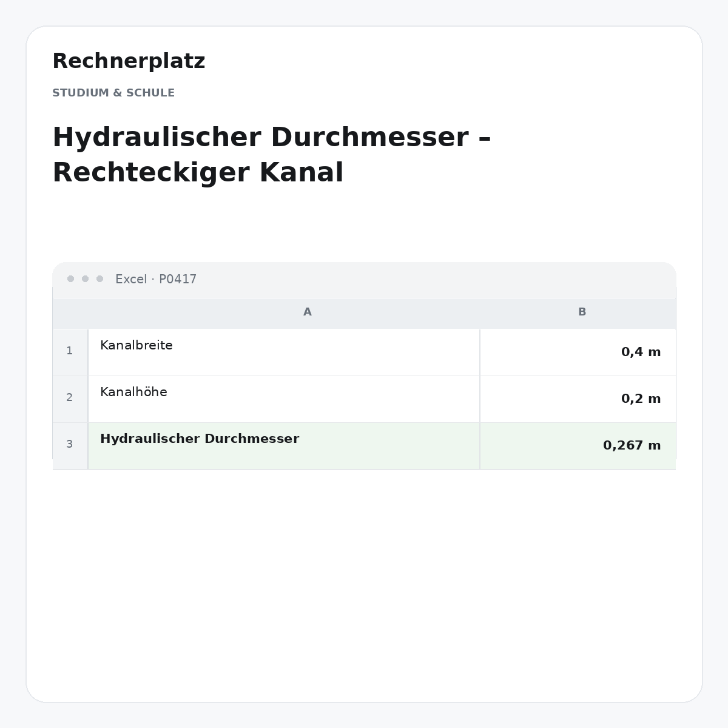728x728 pixels.
Task: Open the STUDIUM & SCHULE category label
Action: pyautogui.click(x=113, y=93)
